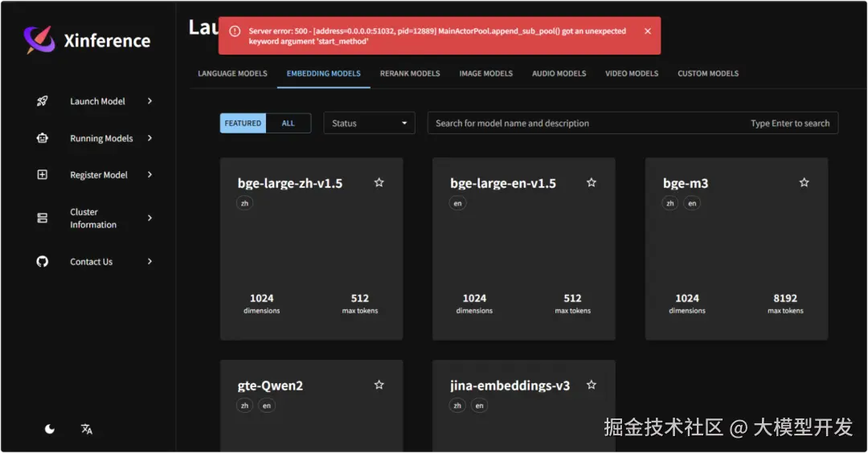This screenshot has width=868, height=453.
Task: Open the bge-large-zh-v1.5 model card
Action: (312, 249)
